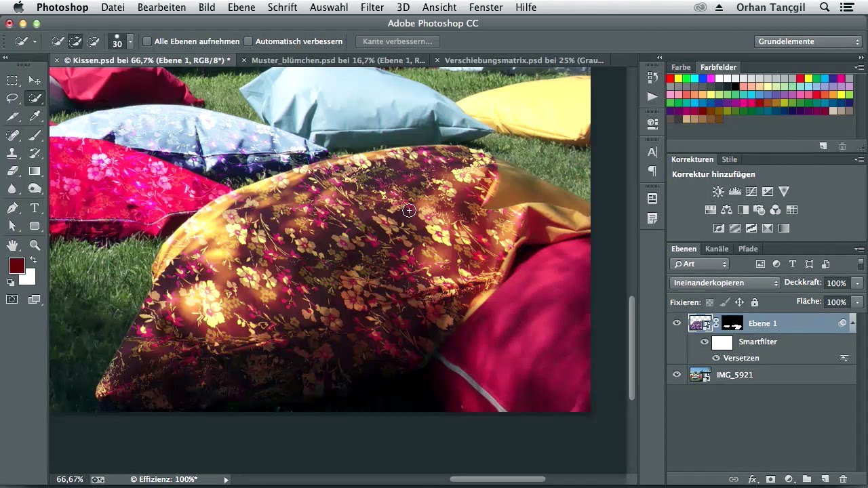Open tool preset picker arrow
This screenshot has width=868, height=488.
(x=35, y=41)
